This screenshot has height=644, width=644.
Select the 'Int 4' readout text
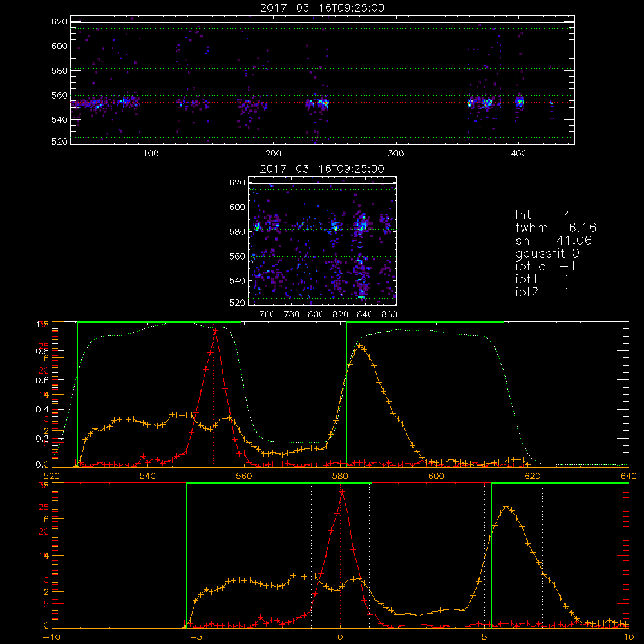click(x=543, y=215)
